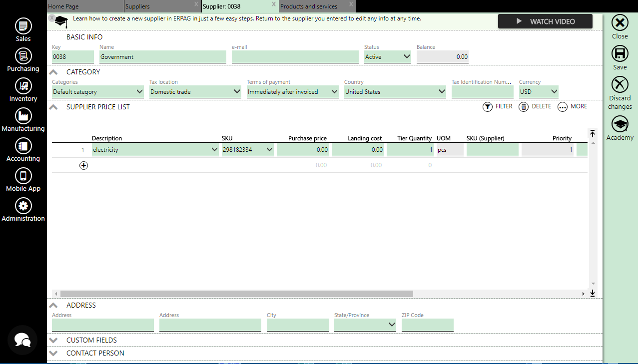This screenshot has width=638, height=364.
Task: Click the Filter funnel icon
Action: pos(488,107)
